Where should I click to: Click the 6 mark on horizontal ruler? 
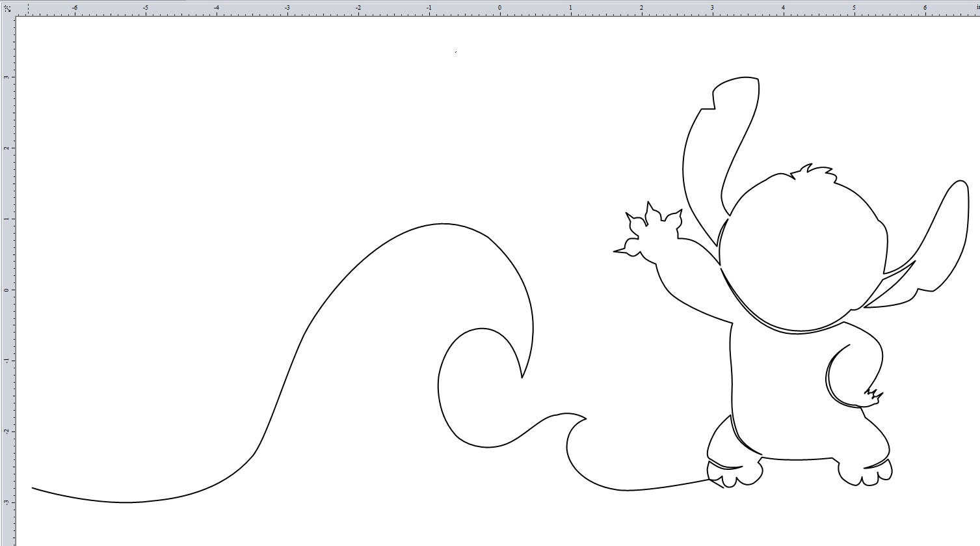tap(925, 8)
